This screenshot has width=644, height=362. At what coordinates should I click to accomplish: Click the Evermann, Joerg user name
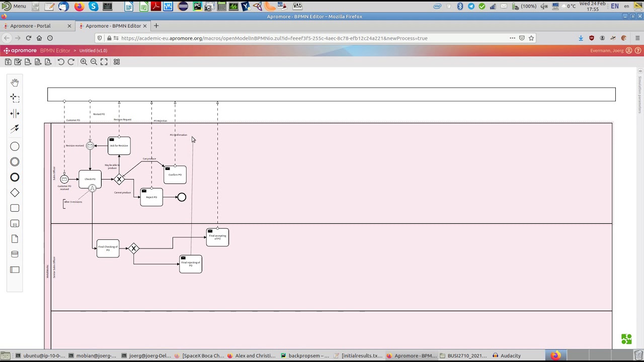607,51
